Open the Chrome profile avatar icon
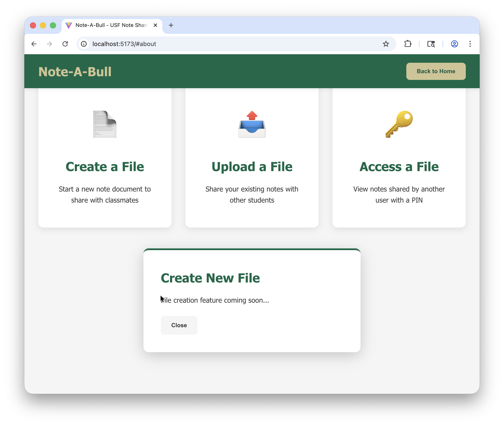This screenshot has height=426, width=504. [454, 44]
